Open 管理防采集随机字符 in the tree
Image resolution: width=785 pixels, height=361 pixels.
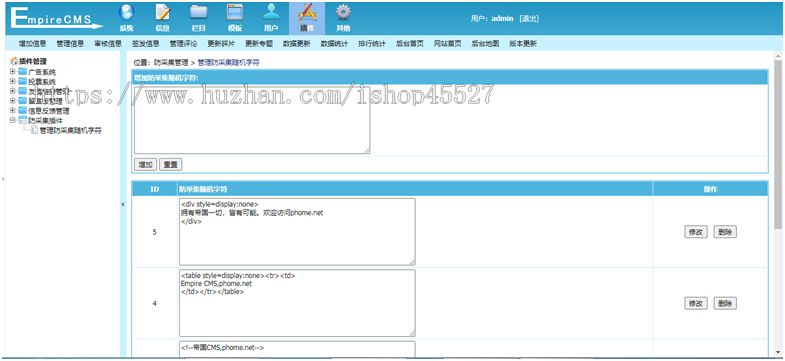(71, 130)
